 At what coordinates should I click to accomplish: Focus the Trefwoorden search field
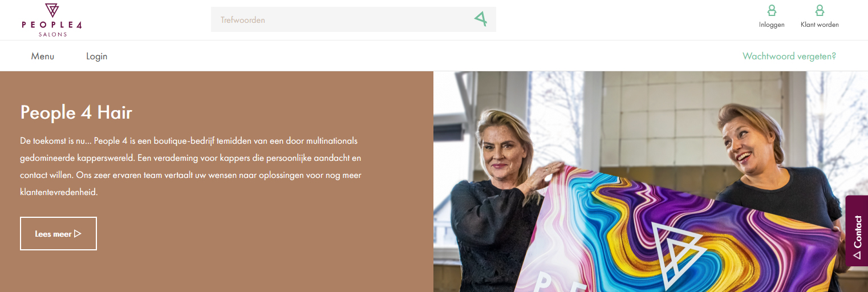tap(354, 19)
